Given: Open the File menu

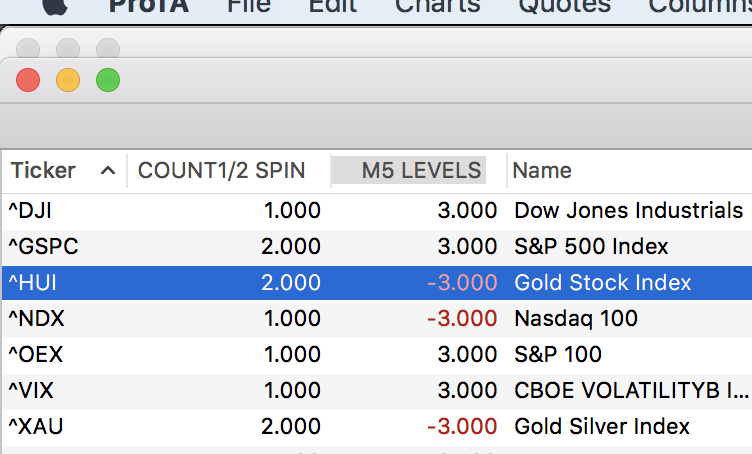Looking at the screenshot, I should (x=249, y=5).
